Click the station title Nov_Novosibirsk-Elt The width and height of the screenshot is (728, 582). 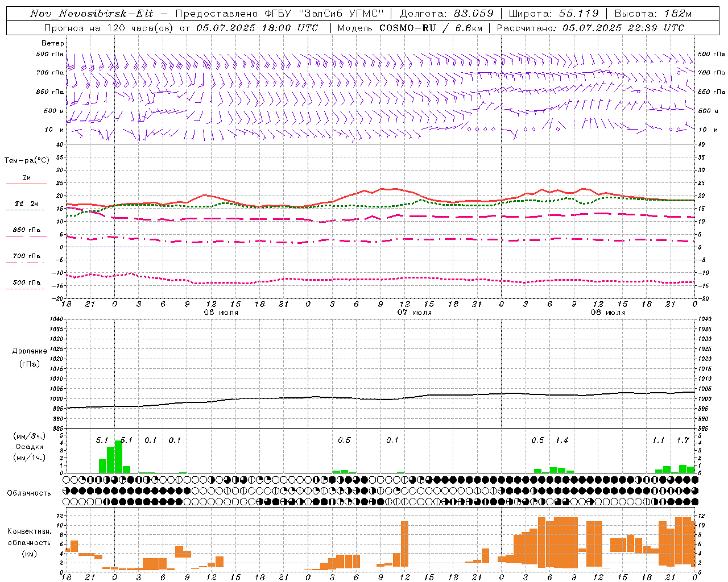click(91, 14)
